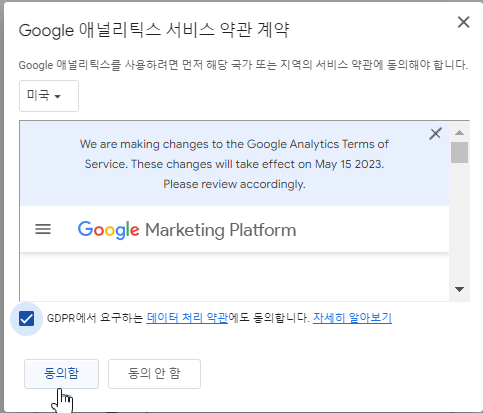
Task: Click the dialog title Google 애널리틱스 서비스 약관 계약
Action: pyautogui.click(x=154, y=30)
